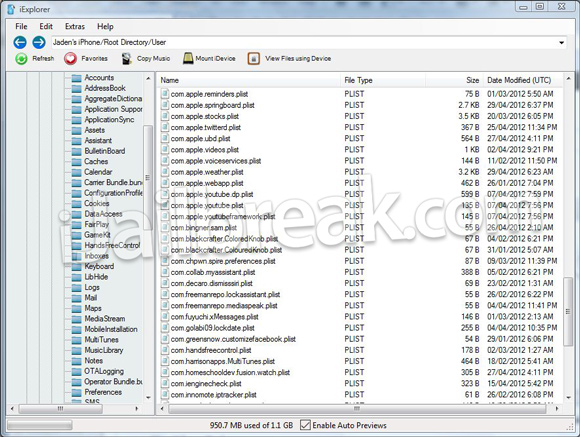Select the MusicLibrary folder
The width and height of the screenshot is (580, 437).
[104, 350]
